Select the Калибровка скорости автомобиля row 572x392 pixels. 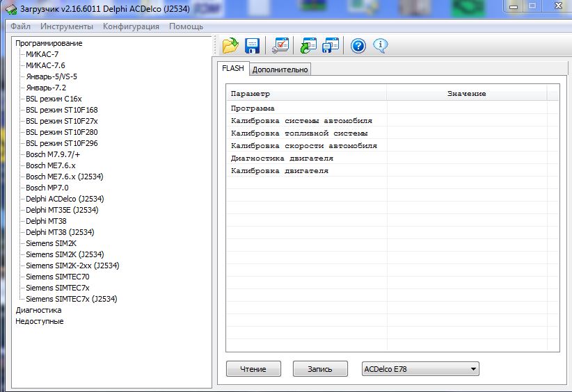tap(392, 146)
